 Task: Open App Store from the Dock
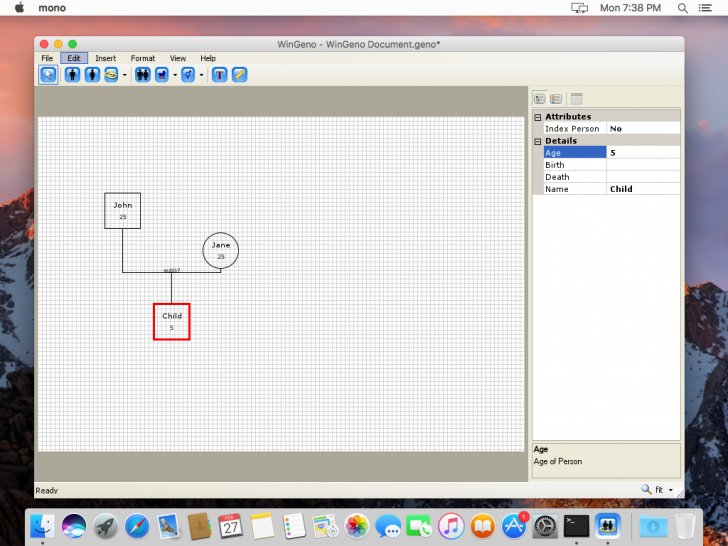(514, 526)
